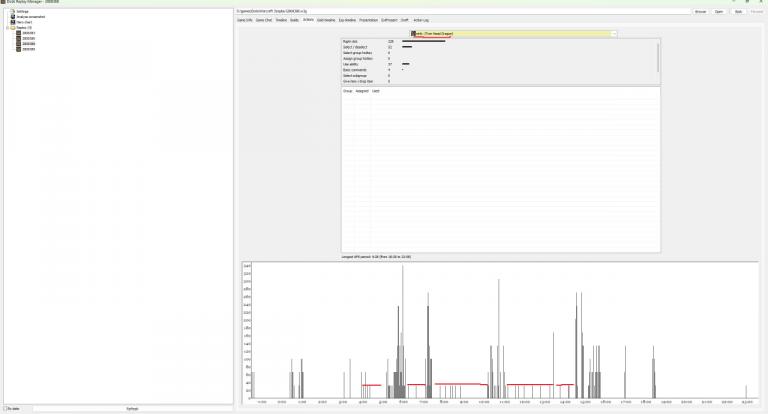Click the Back navigation button
Screen dimensions: 768x414
738,11
